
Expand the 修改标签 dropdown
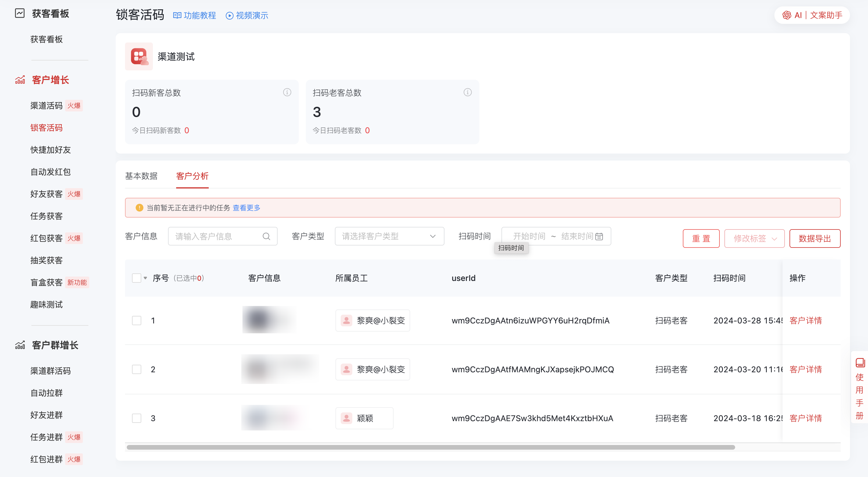(754, 238)
